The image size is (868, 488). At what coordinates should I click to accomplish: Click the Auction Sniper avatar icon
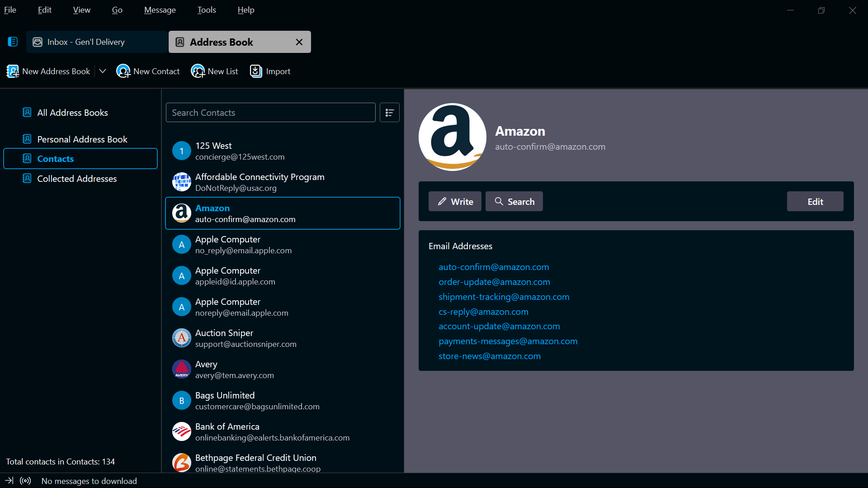click(x=182, y=338)
